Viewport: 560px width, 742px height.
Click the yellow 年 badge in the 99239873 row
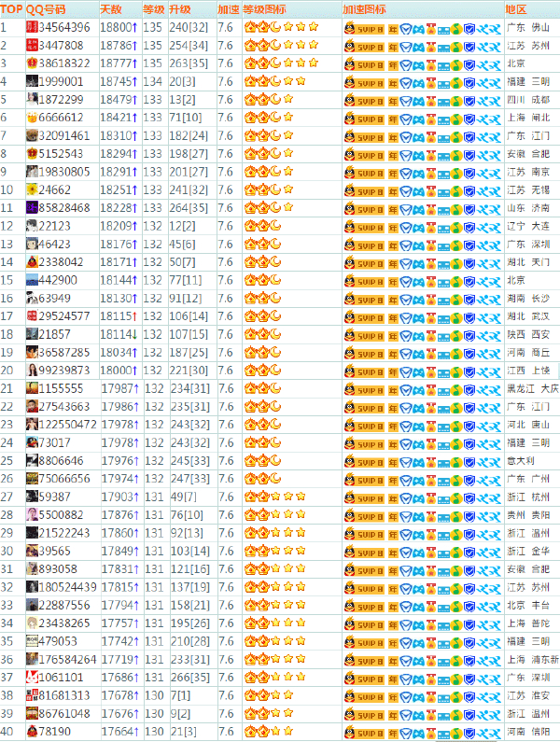394,371
